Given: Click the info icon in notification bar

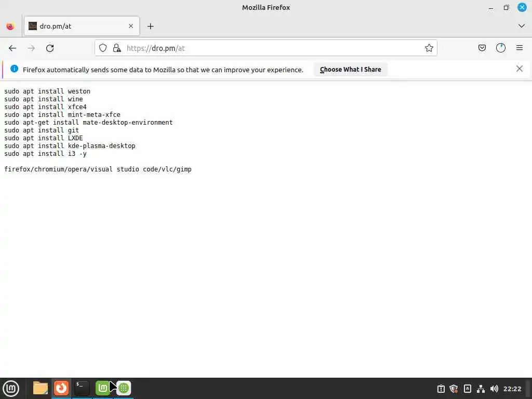Looking at the screenshot, I should click(x=14, y=69).
